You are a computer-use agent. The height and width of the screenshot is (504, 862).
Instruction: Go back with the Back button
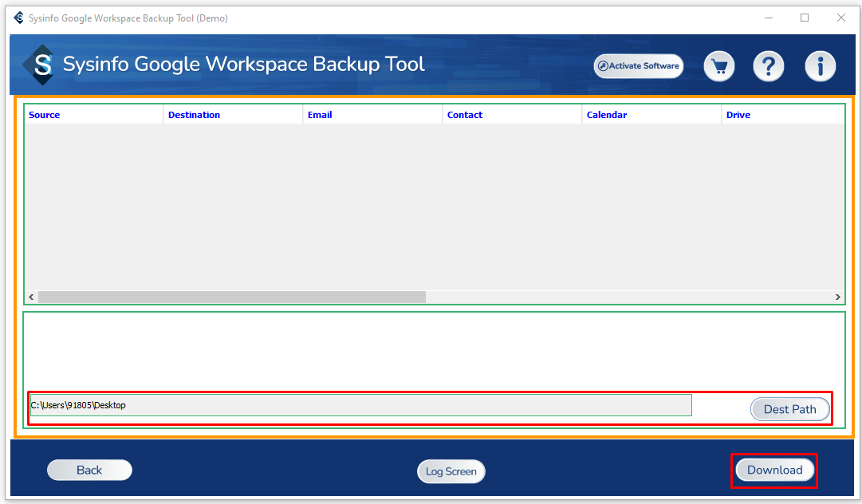(x=89, y=470)
